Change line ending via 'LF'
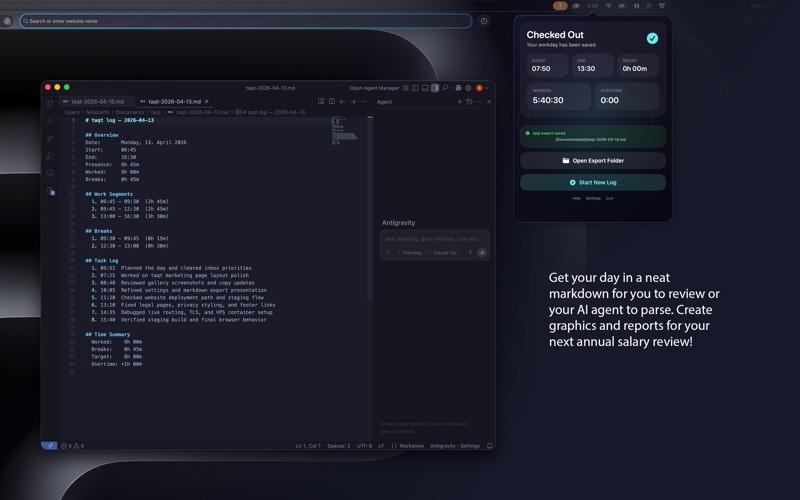The image size is (800, 500). [381, 446]
